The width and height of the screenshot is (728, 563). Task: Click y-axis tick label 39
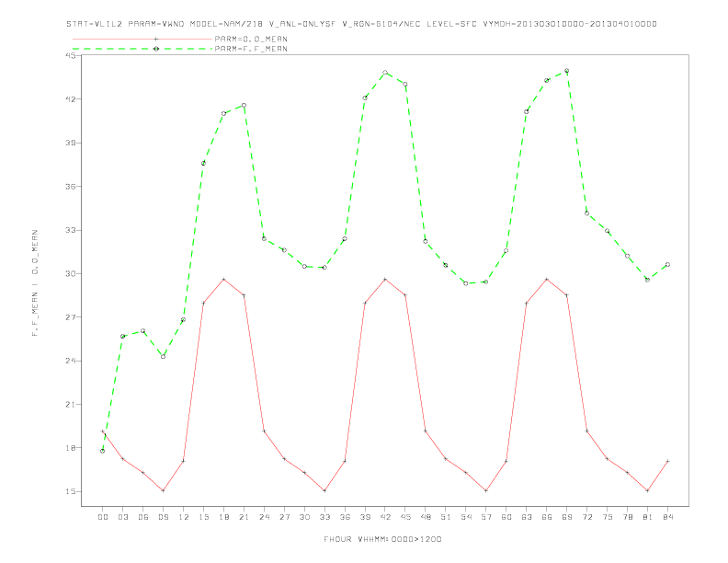pos(71,143)
